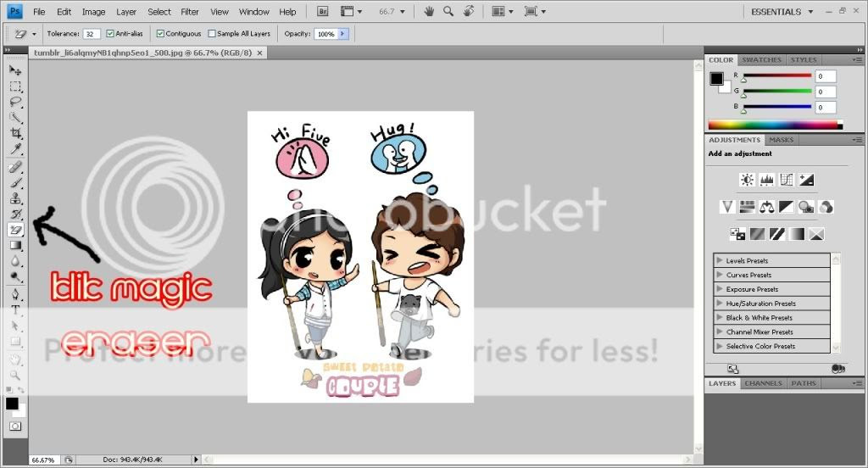Viewport: 868px width, 468px height.
Task: Launch Bridge from the application bar
Action: pos(323,11)
